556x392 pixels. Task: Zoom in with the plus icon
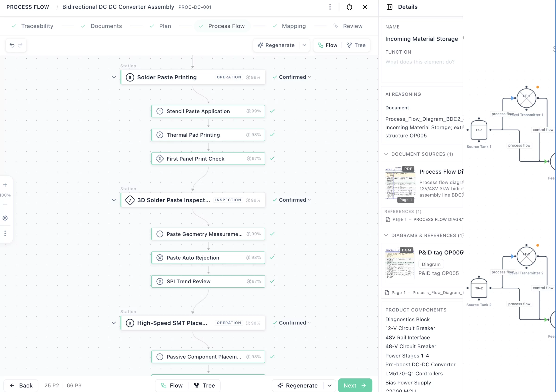coord(5,185)
